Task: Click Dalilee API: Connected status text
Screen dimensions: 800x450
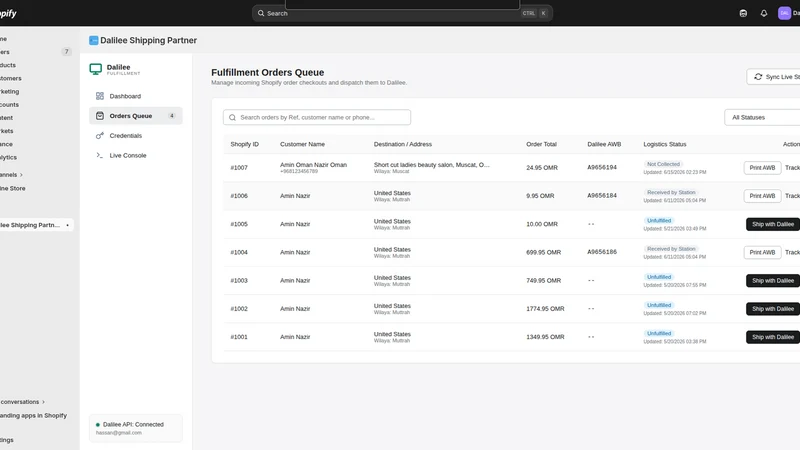Action: click(x=133, y=424)
